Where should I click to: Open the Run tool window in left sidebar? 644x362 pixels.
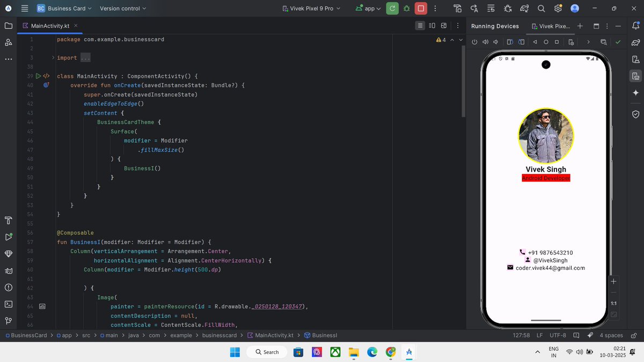8,237
